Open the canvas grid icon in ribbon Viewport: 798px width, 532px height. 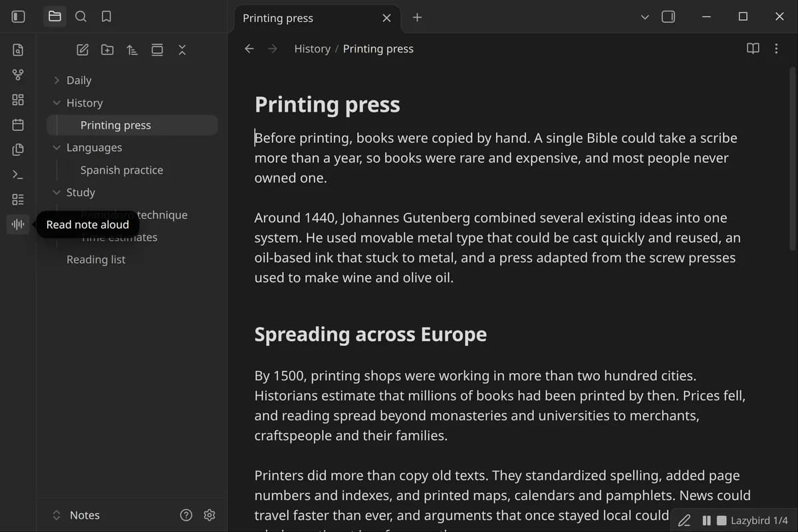coord(18,100)
